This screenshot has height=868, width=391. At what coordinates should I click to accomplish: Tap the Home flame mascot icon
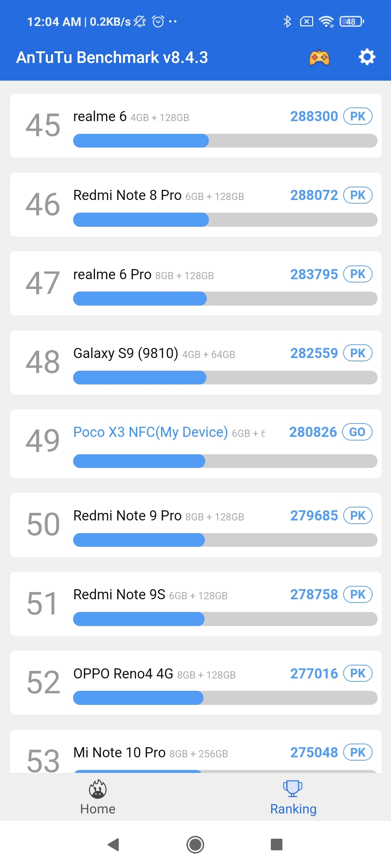pyautogui.click(x=98, y=789)
